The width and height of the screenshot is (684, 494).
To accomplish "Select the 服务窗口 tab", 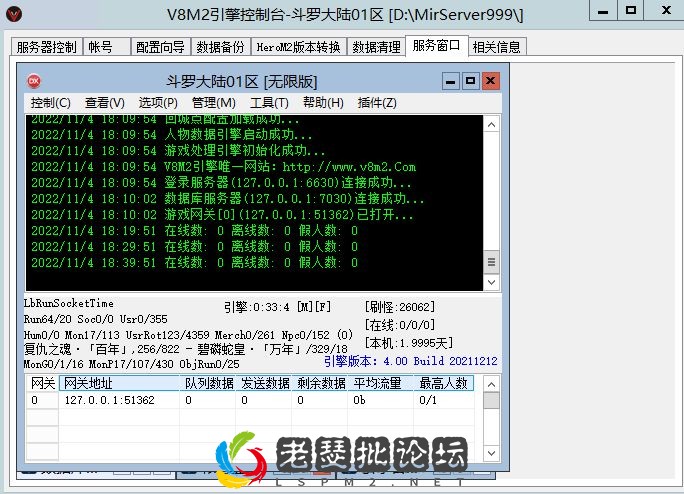I will coord(437,45).
